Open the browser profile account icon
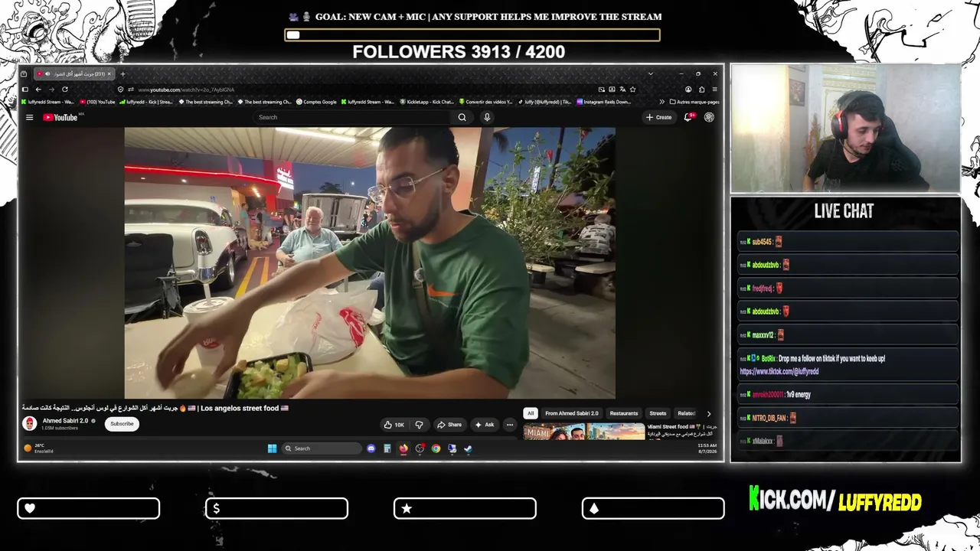The height and width of the screenshot is (551, 980). pos(688,90)
